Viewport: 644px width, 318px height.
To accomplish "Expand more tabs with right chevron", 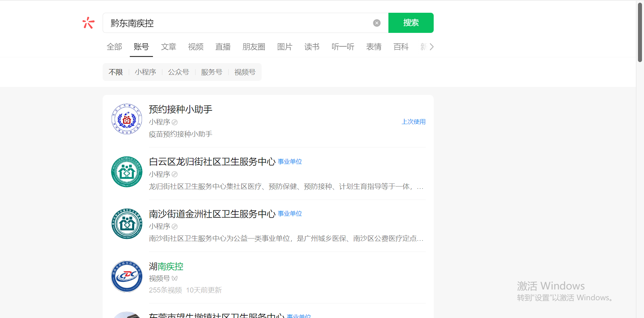I will pyautogui.click(x=432, y=47).
